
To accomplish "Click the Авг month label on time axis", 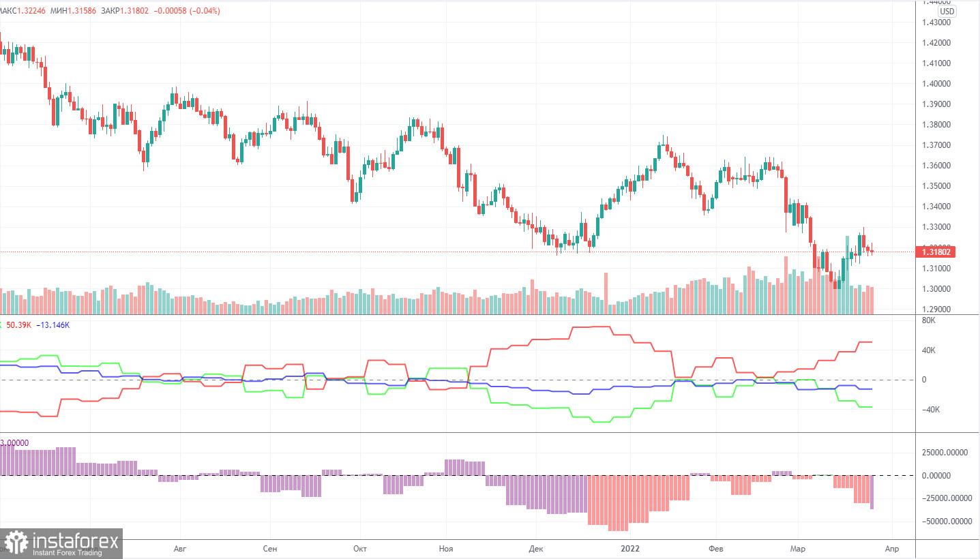I will coord(181,548).
